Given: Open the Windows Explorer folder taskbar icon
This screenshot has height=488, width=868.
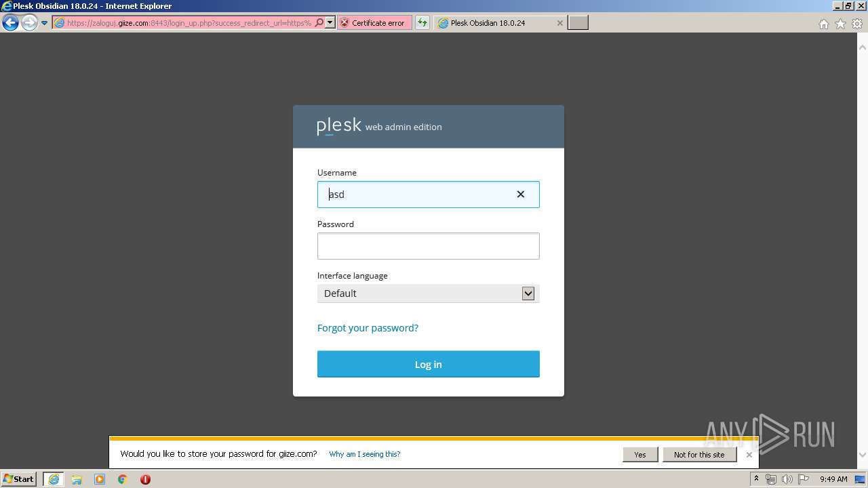Looking at the screenshot, I should click(x=77, y=479).
